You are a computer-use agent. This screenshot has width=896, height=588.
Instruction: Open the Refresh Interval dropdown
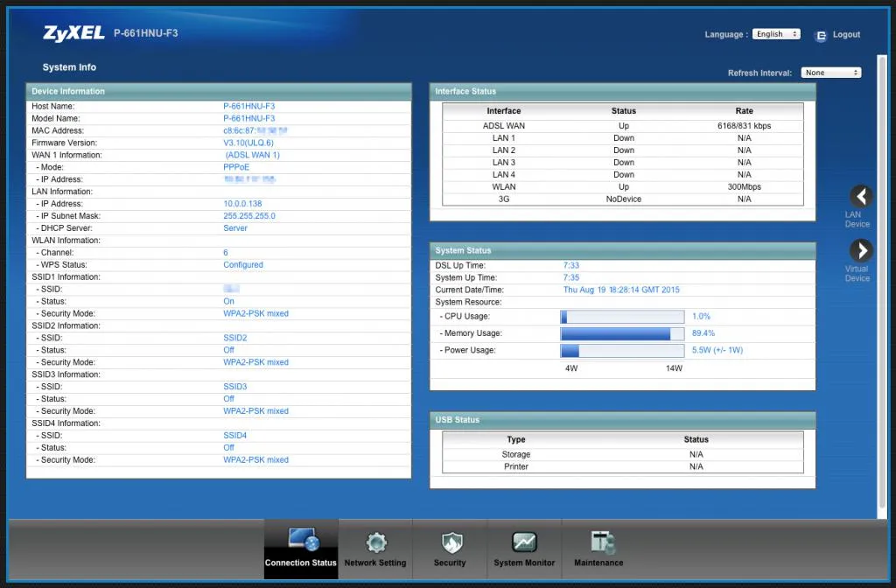pos(831,73)
